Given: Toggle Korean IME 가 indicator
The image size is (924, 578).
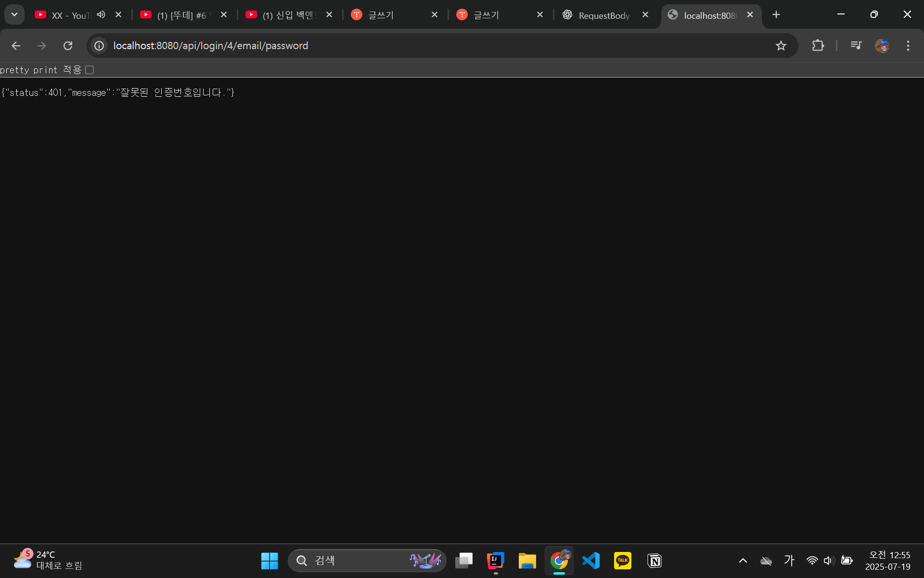Looking at the screenshot, I should (x=789, y=561).
